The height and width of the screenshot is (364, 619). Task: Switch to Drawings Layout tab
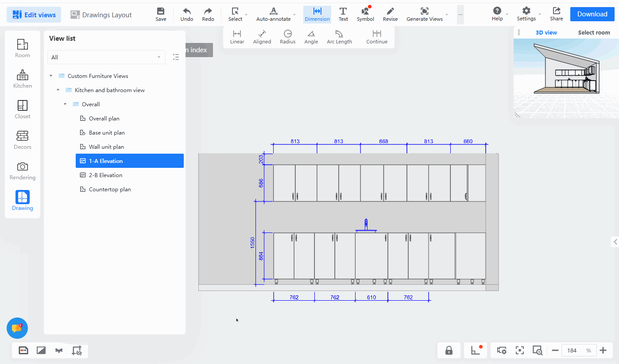tap(101, 15)
